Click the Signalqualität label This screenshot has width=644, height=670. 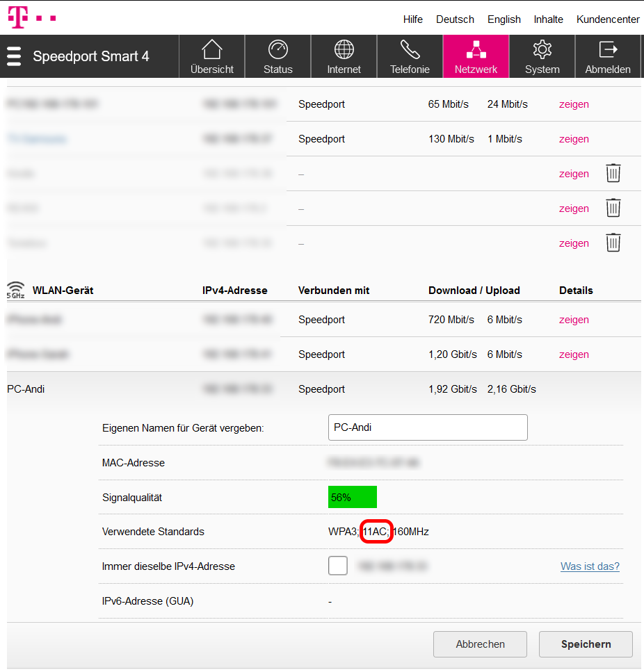(132, 498)
